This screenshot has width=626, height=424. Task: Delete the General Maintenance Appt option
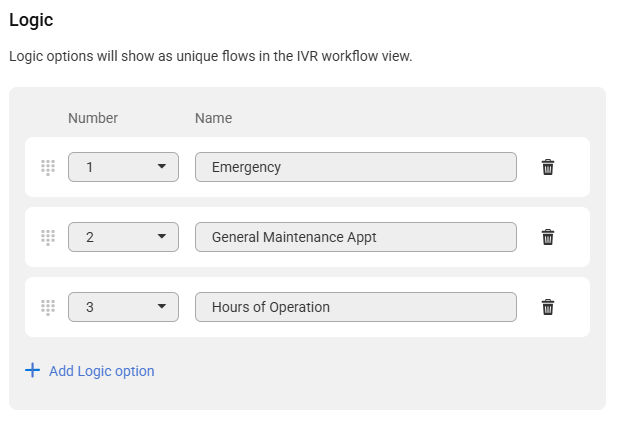548,237
